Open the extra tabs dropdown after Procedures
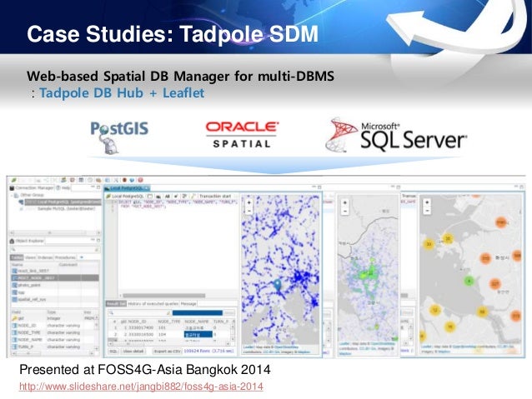The image size is (532, 399). (x=82, y=257)
